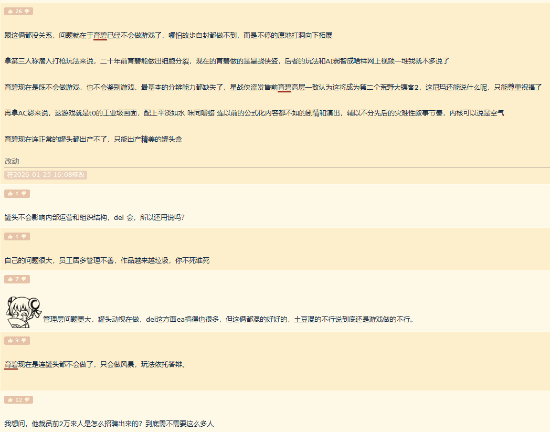Upvote the post with 26 likes

pos(11,11)
